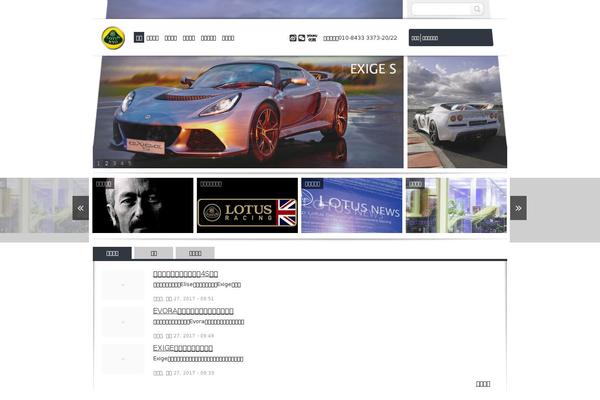
Task: Open the Lotus Racing card
Action: point(247,205)
